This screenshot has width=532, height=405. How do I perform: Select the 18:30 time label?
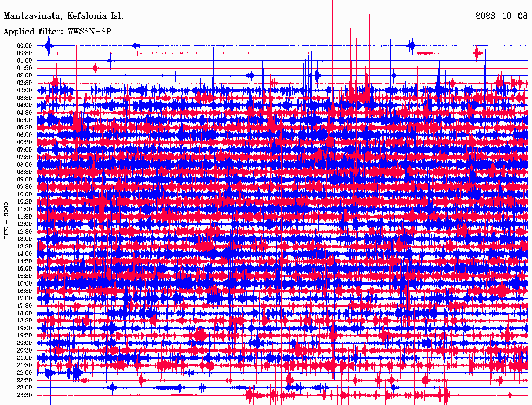pos(24,320)
